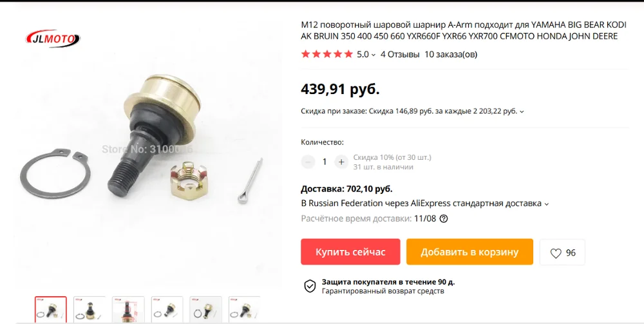Click the Купить сейчас button

pos(350,252)
